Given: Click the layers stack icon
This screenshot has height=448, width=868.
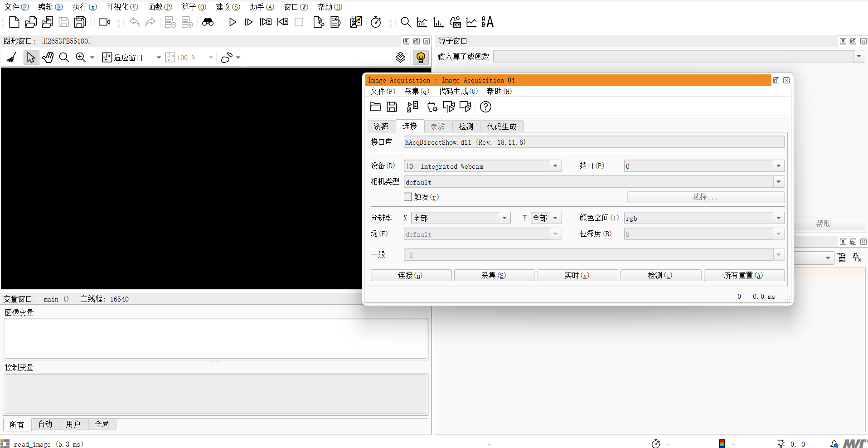Looking at the screenshot, I should (x=400, y=57).
